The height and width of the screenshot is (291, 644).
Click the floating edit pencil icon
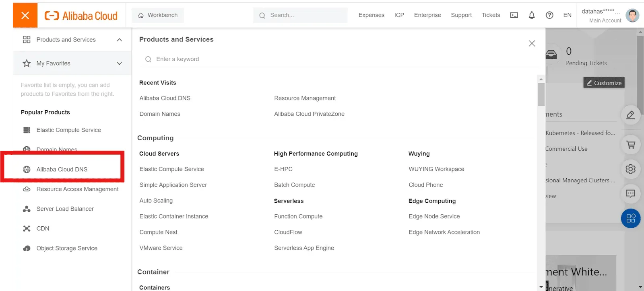pos(631,115)
